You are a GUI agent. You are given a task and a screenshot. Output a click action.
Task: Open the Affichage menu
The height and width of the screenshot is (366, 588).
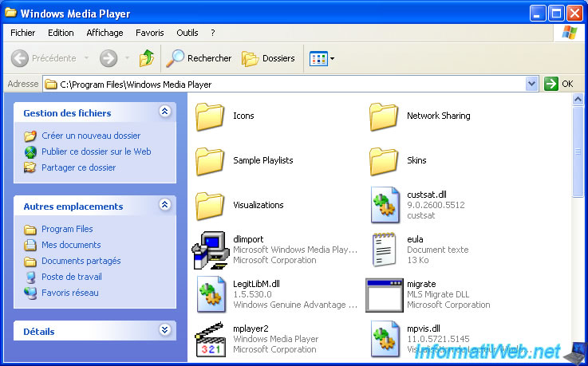pos(105,33)
